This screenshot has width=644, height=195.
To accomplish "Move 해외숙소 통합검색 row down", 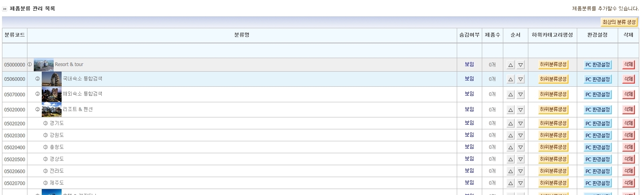I will click(520, 94).
